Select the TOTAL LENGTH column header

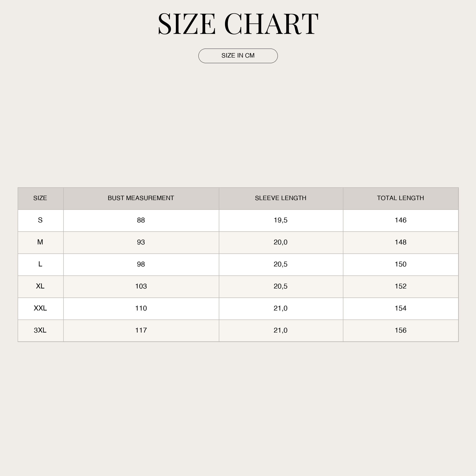click(x=401, y=198)
